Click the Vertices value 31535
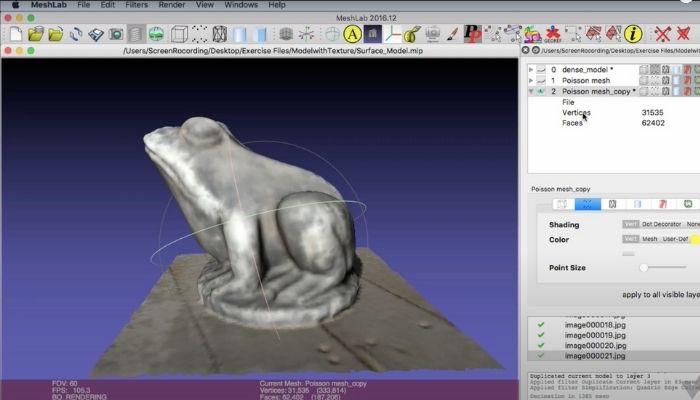The image size is (700, 400). (652, 112)
